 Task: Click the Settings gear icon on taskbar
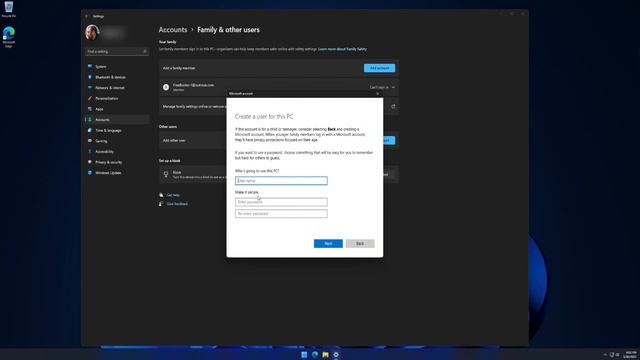click(336, 355)
